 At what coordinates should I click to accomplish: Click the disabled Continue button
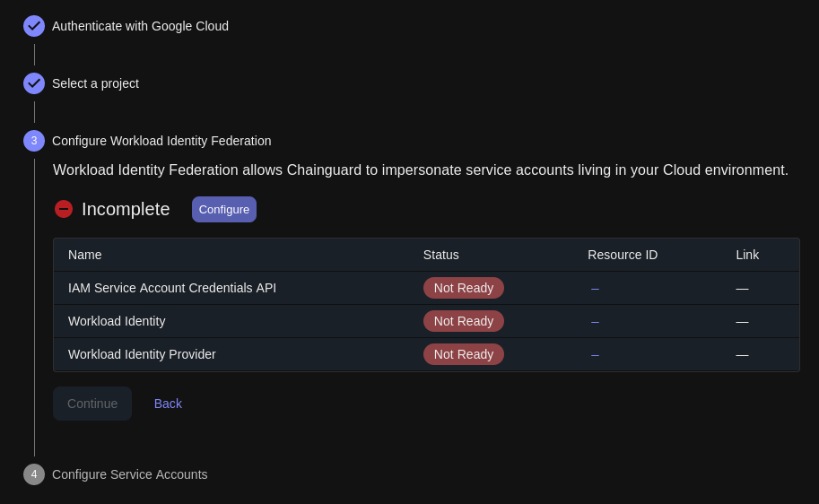click(x=92, y=404)
